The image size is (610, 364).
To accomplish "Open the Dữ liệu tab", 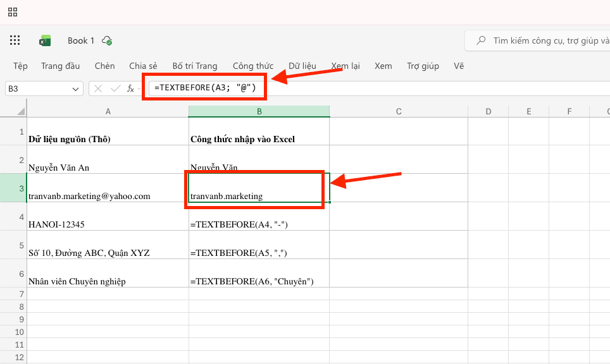I will (302, 66).
